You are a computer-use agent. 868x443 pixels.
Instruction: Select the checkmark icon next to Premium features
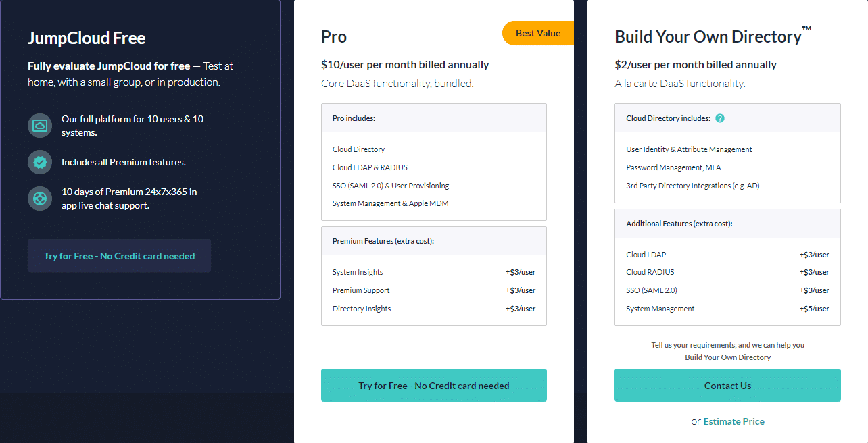pos(40,162)
